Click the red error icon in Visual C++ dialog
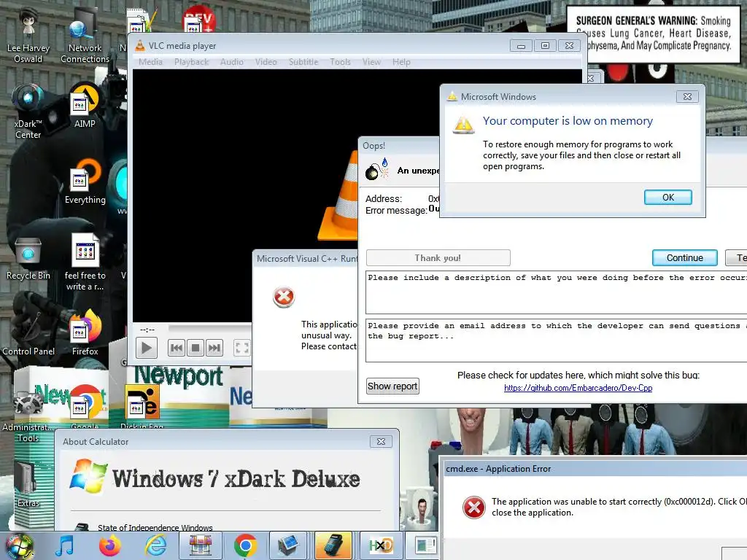This screenshot has width=747, height=560. (x=284, y=297)
